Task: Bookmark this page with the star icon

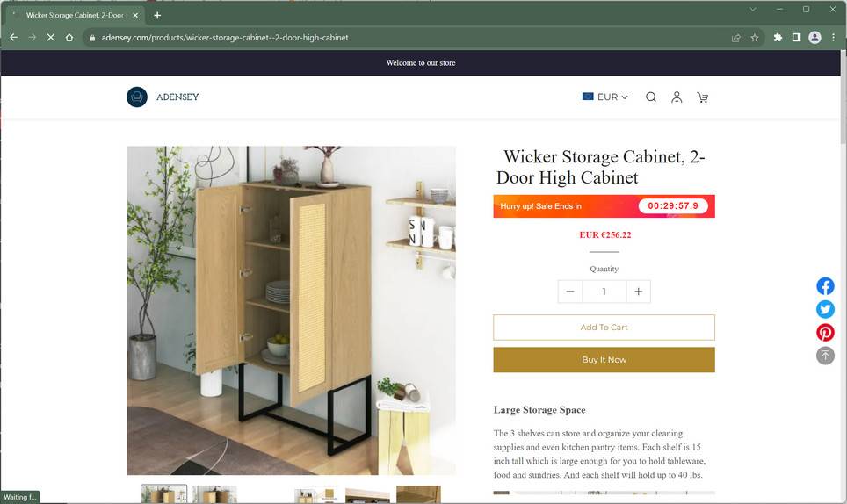Action: click(x=755, y=38)
